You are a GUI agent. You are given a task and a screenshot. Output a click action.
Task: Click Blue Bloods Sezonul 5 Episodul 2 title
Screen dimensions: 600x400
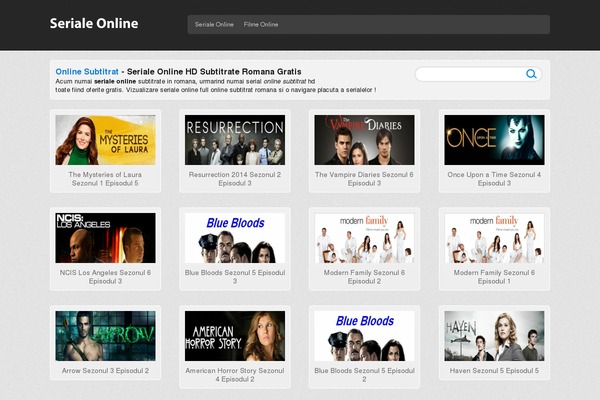coord(364,375)
